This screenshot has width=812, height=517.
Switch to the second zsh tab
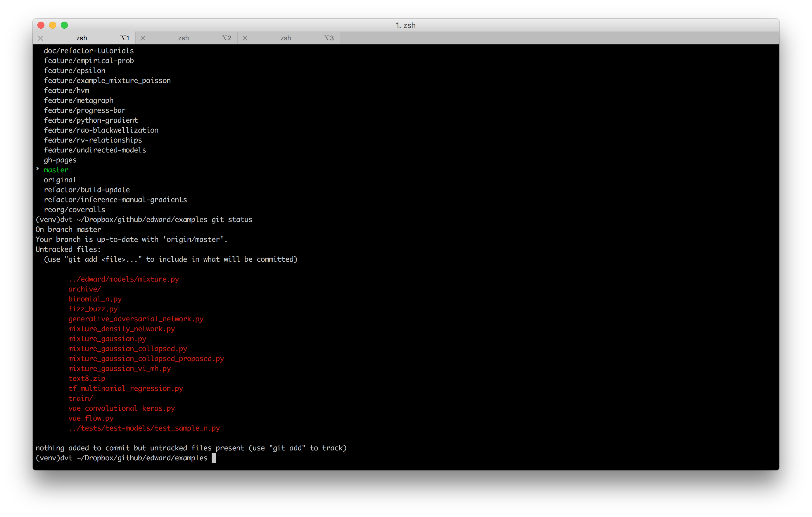[184, 38]
